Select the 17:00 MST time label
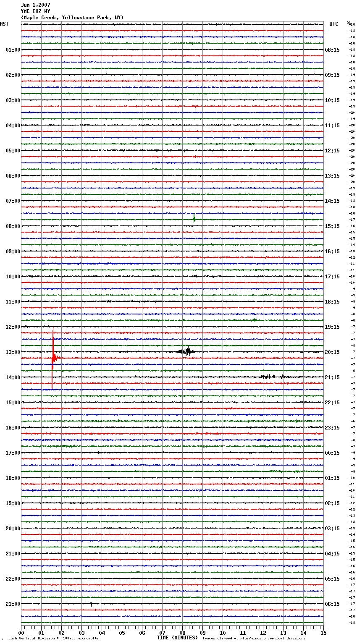The height and width of the screenshot is (644, 357). coord(13,453)
